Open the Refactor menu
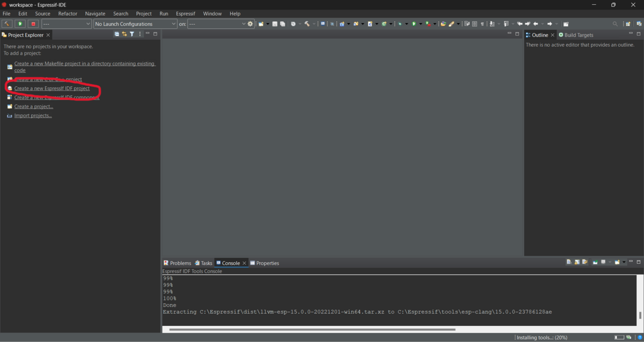The image size is (644, 342). (x=68, y=13)
